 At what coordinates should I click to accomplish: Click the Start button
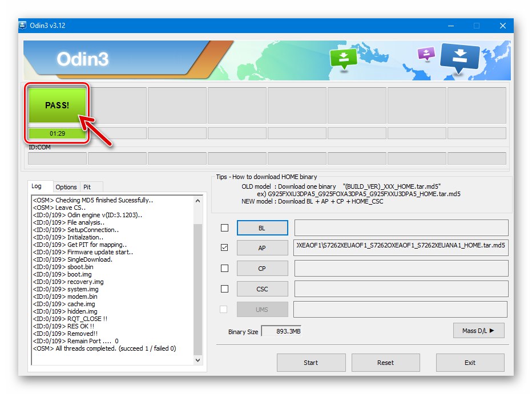tap(311, 363)
